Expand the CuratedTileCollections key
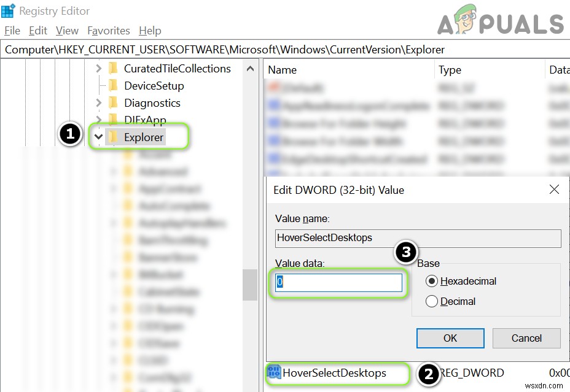This screenshot has height=392, width=570. point(98,69)
